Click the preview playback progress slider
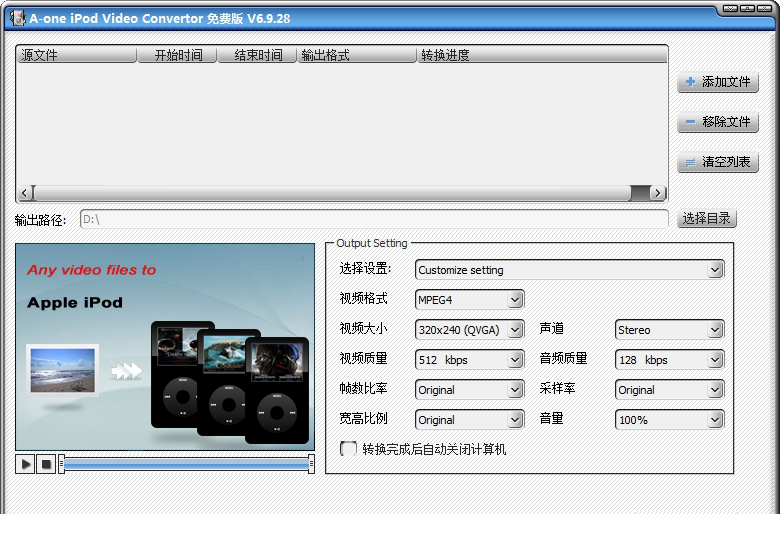Image resolution: width=780 pixels, height=534 pixels. (x=187, y=464)
